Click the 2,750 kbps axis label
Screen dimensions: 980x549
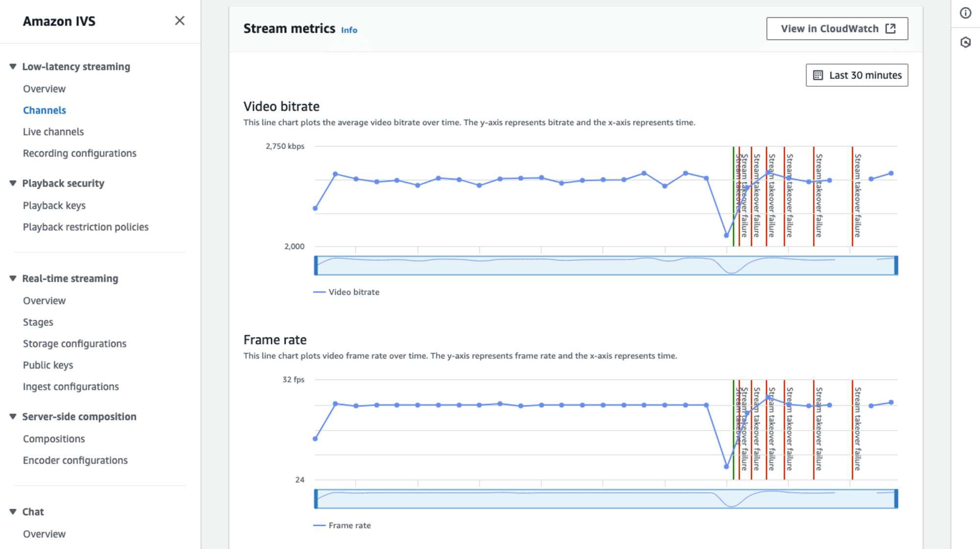[285, 146]
